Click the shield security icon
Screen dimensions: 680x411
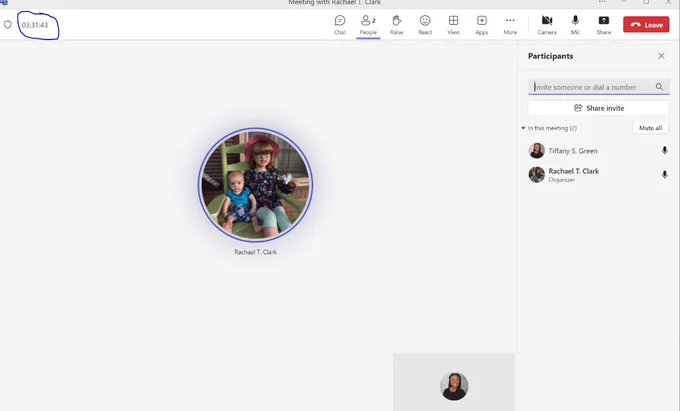click(x=8, y=25)
